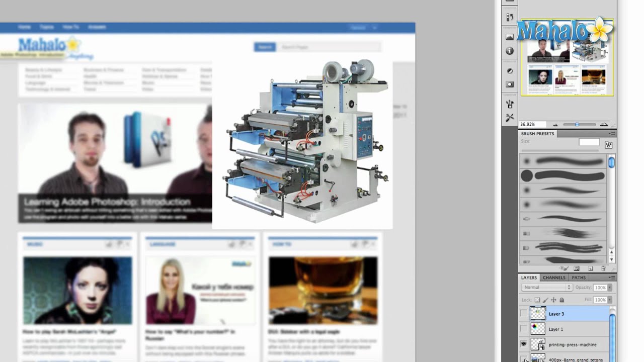Open the Histogram panel icon
The width and height of the screenshot is (644, 362).
510,37
